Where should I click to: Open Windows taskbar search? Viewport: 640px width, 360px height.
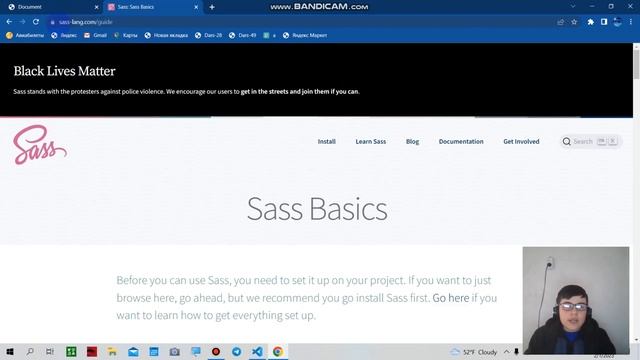click(30, 351)
